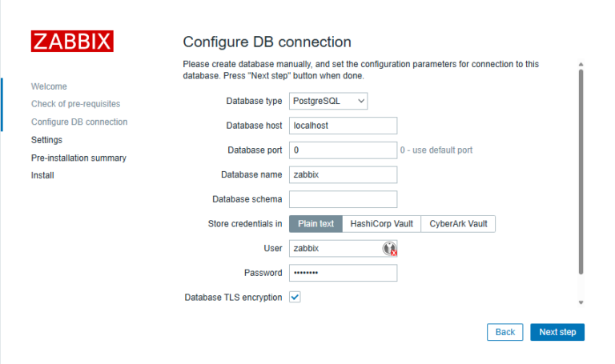Screen dimensions: 615x364
Task: Click the vertical scrollbar of the form
Action: [581, 168]
